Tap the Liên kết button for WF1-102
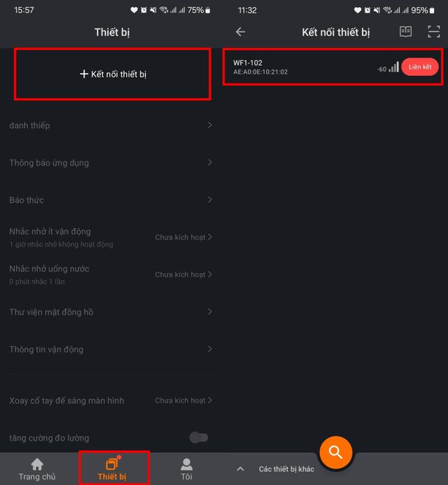The image size is (448, 485). click(x=420, y=67)
